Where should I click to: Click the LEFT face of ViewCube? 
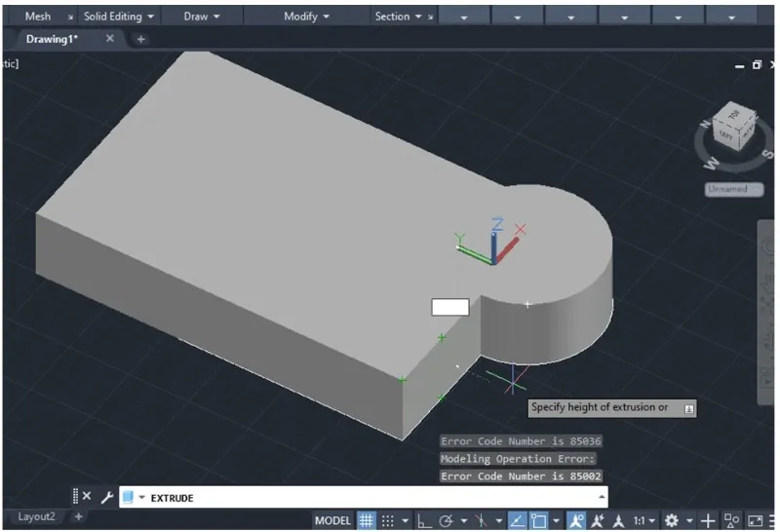[x=725, y=134]
